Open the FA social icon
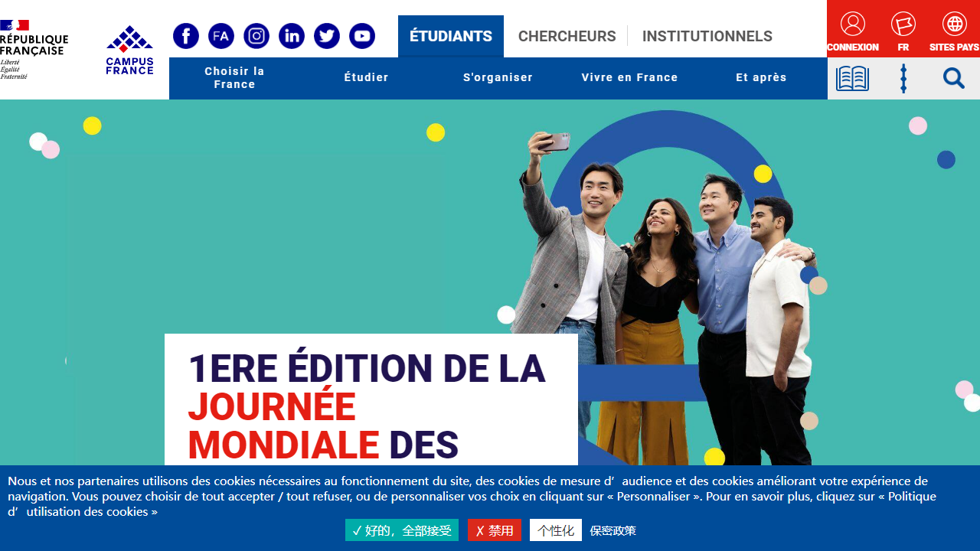This screenshot has width=980, height=551. 221,36
